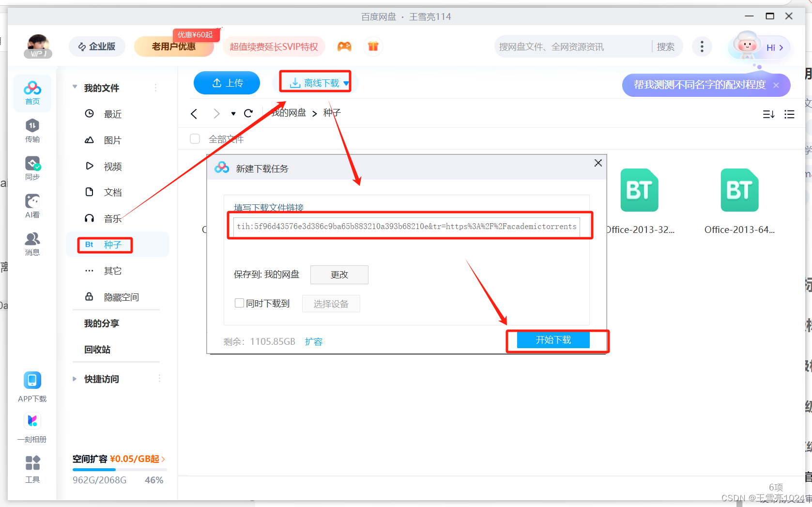Collapse the 我的文件 tree
The height and width of the screenshot is (507, 812).
pyautogui.click(x=75, y=87)
